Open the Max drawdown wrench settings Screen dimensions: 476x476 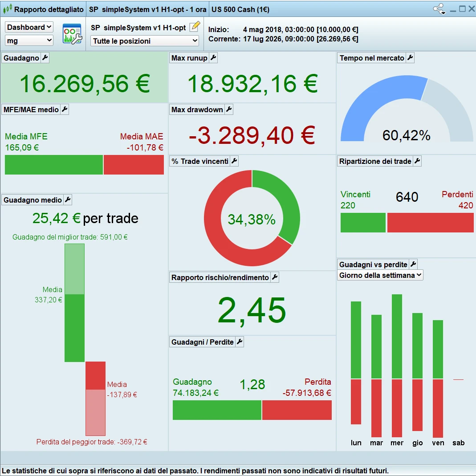[229, 109]
